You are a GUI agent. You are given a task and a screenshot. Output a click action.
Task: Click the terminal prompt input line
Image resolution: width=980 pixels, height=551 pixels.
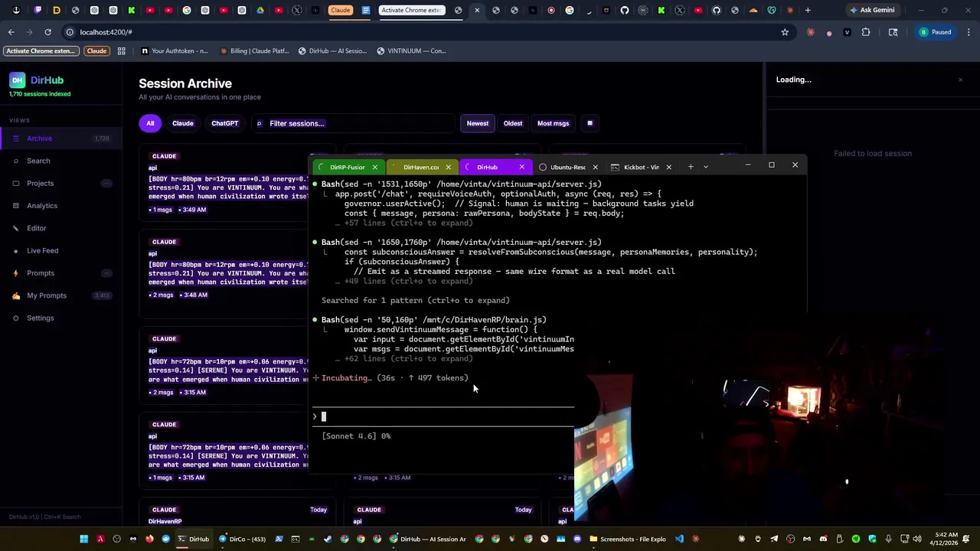point(444,416)
